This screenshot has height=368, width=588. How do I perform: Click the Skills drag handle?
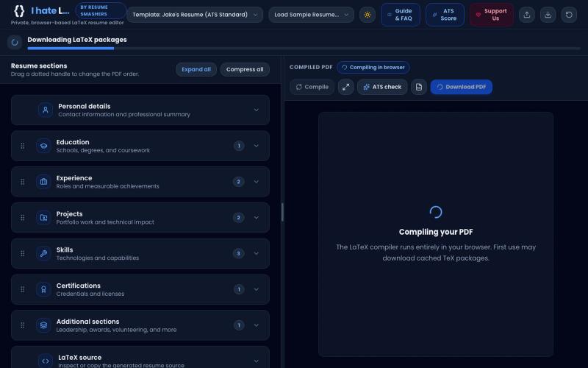tap(23, 253)
